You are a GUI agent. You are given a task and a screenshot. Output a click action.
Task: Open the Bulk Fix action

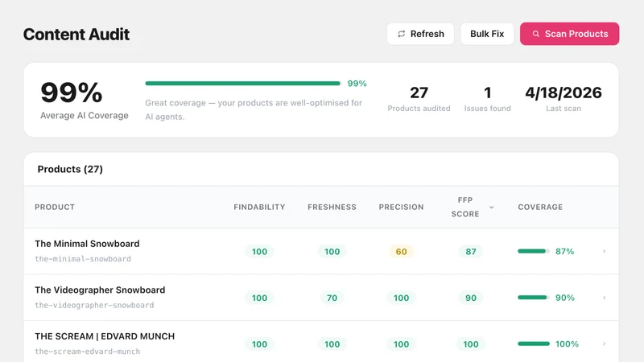pyautogui.click(x=487, y=34)
